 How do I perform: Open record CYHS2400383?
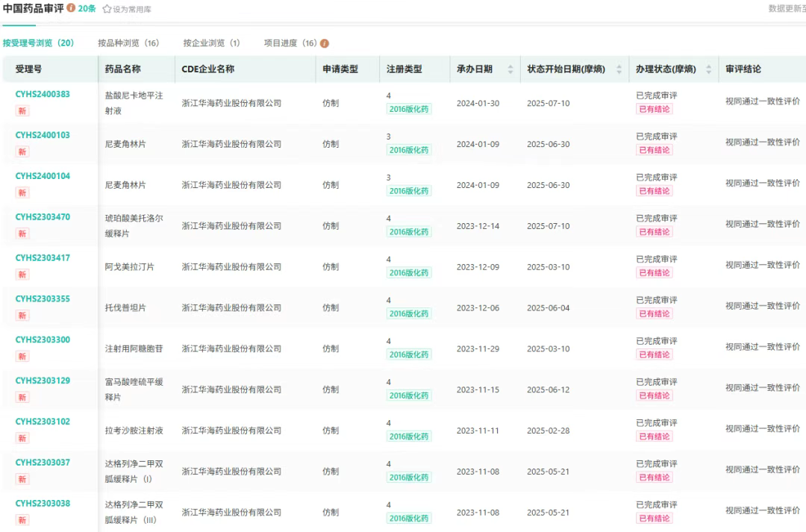click(43, 94)
